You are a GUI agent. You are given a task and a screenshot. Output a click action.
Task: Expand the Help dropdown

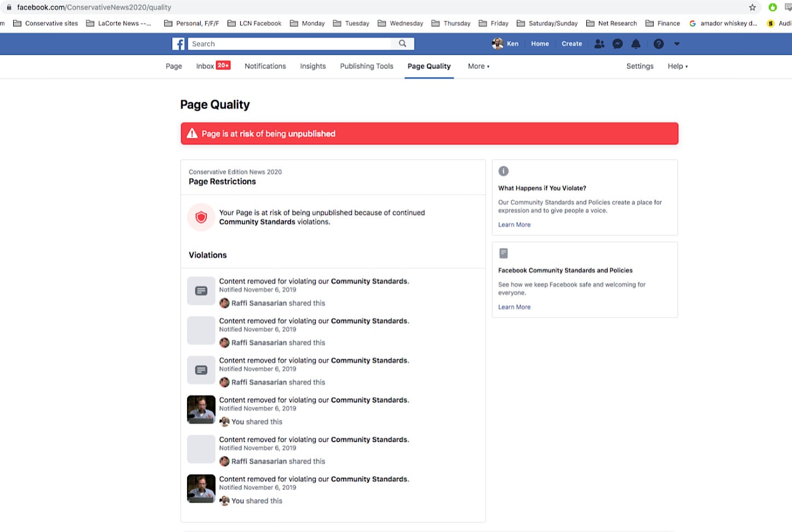coord(678,66)
